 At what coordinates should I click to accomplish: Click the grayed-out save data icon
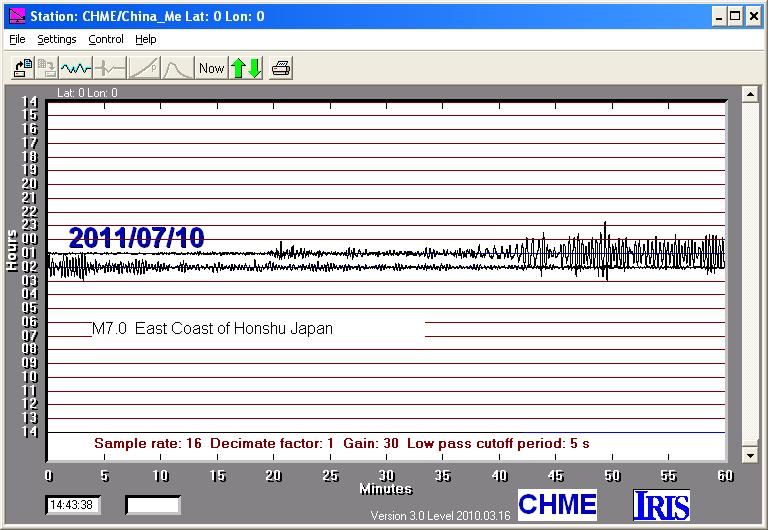47,68
